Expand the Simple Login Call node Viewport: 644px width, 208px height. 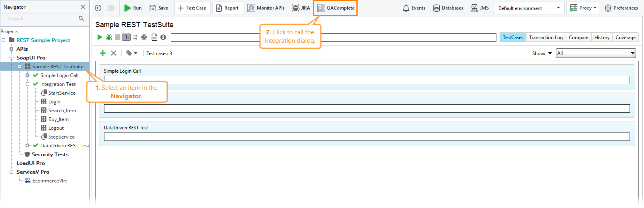[28, 75]
